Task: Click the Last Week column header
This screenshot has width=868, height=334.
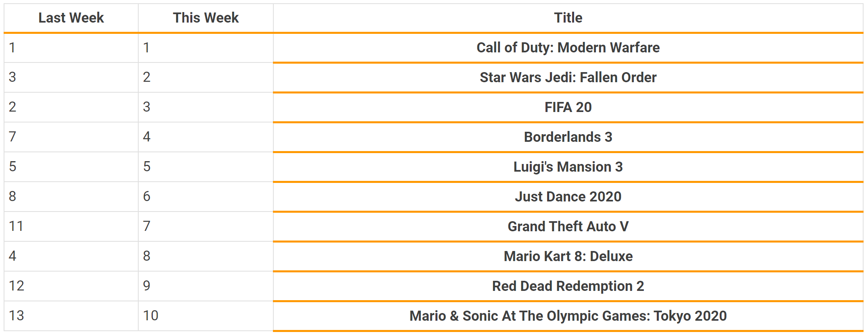Action: (71, 18)
